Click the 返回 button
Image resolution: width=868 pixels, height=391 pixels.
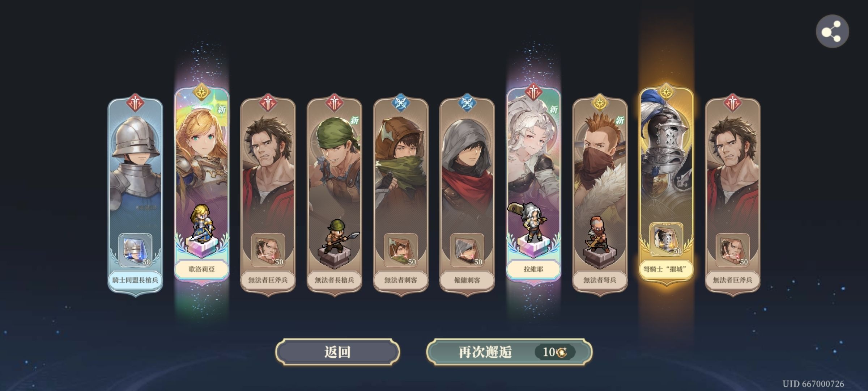337,352
